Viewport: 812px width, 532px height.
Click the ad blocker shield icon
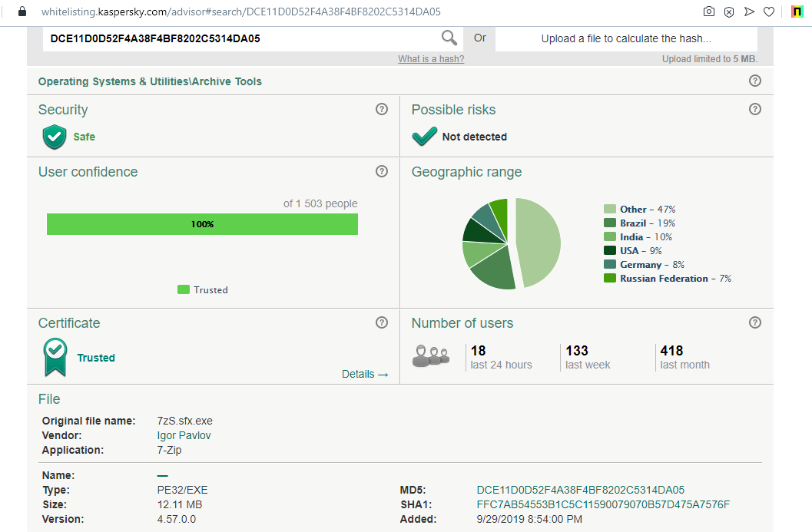tap(728, 12)
